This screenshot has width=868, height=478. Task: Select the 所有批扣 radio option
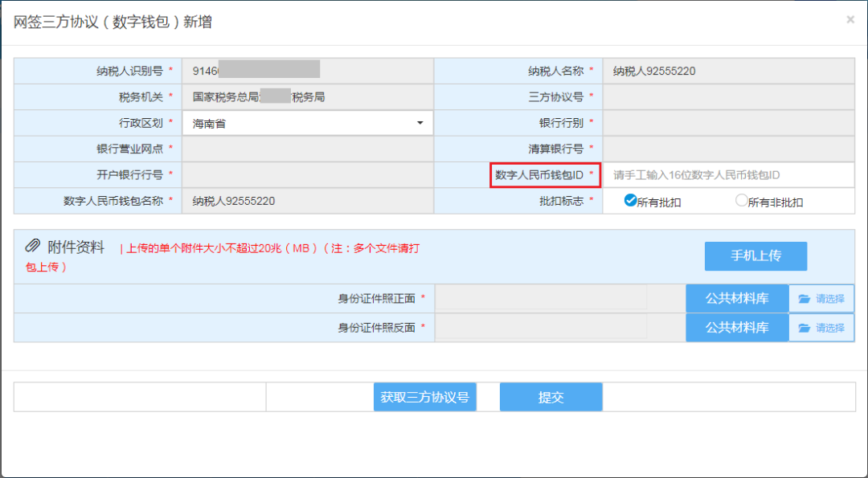coord(630,201)
